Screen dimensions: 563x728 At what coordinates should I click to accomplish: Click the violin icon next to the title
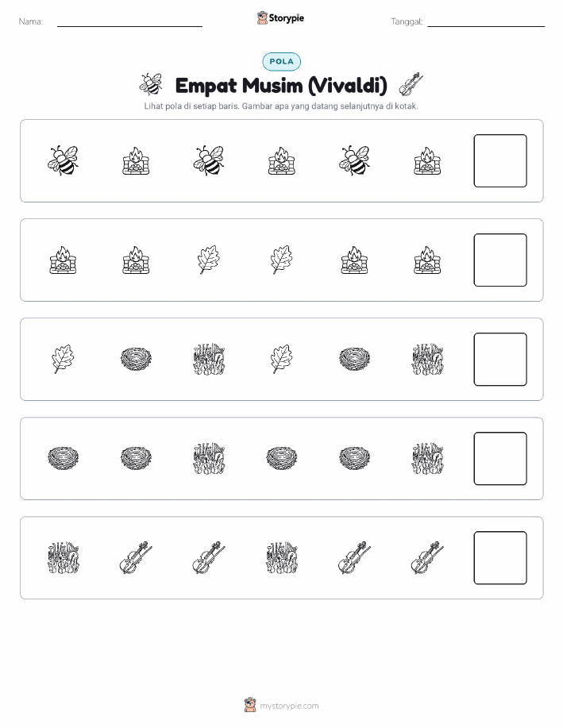coord(411,84)
